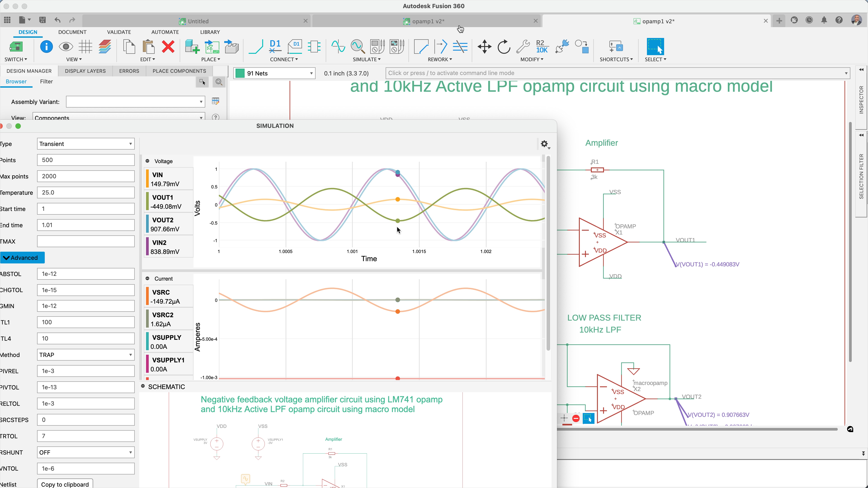Viewport: 868px width, 488px height.
Task: Click the Info icon in the View group
Action: [47, 47]
